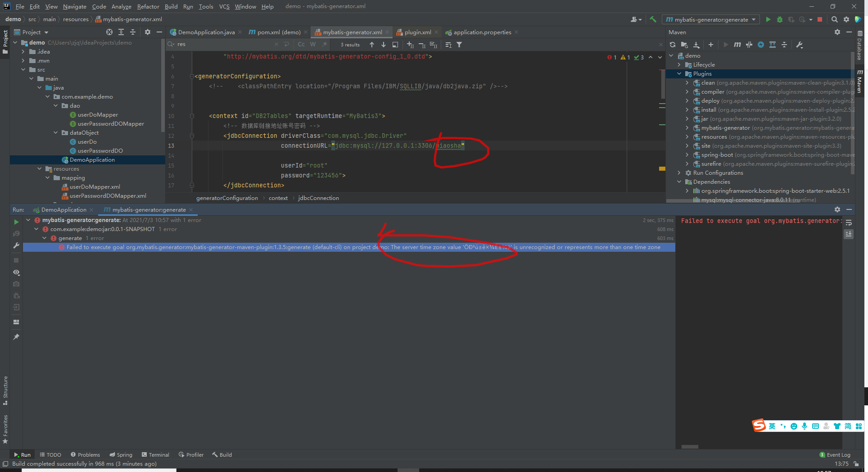Open Maven panel gear options
Screen dimensions: 868x472
click(x=837, y=32)
